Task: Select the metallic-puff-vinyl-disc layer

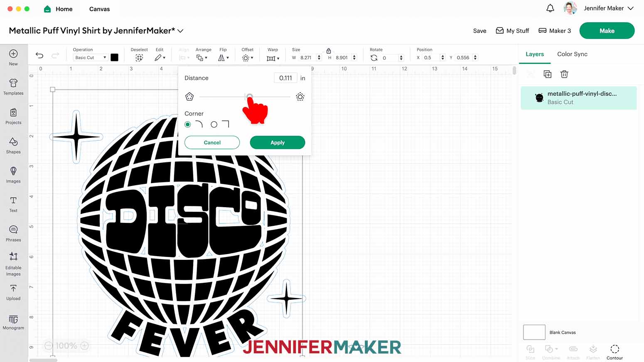Action: (x=578, y=98)
